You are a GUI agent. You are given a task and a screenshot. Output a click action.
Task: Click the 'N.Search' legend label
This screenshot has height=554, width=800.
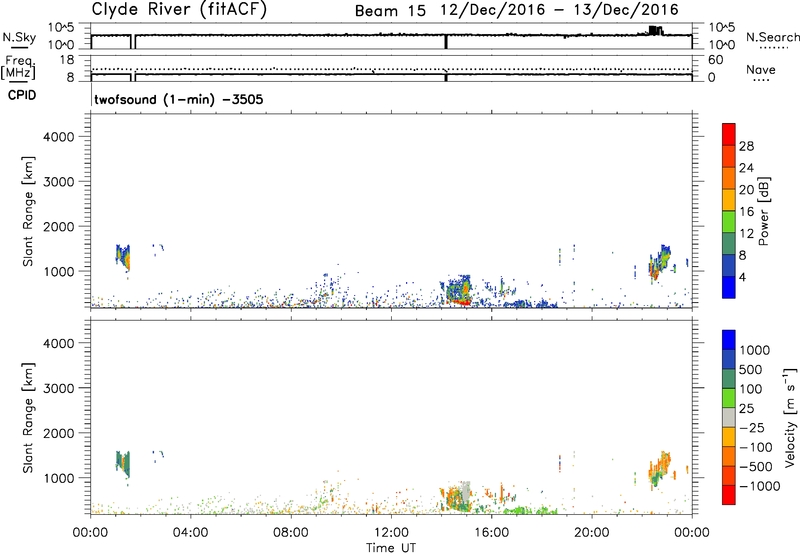(x=773, y=37)
